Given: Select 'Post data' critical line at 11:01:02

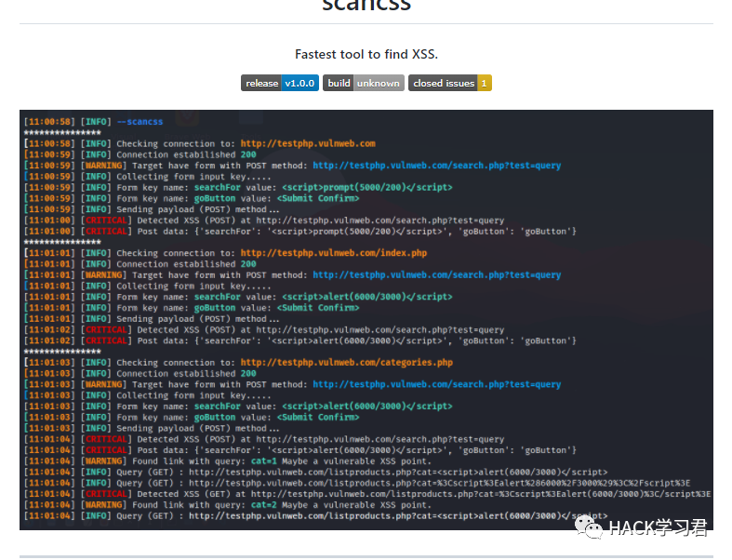Looking at the screenshot, I should click(x=300, y=341).
